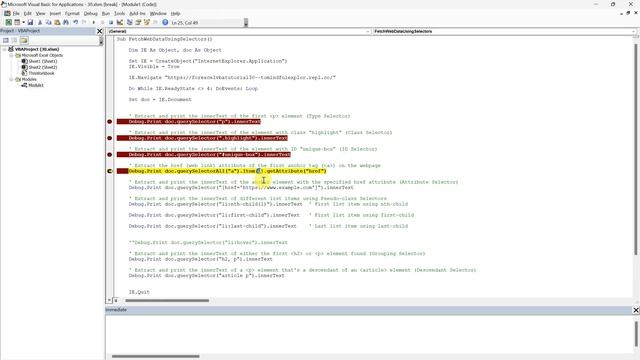Viewport: 640px width, 360px height.
Task: Select Sheet2 (Sheet2) in project tree
Action: 43,67
